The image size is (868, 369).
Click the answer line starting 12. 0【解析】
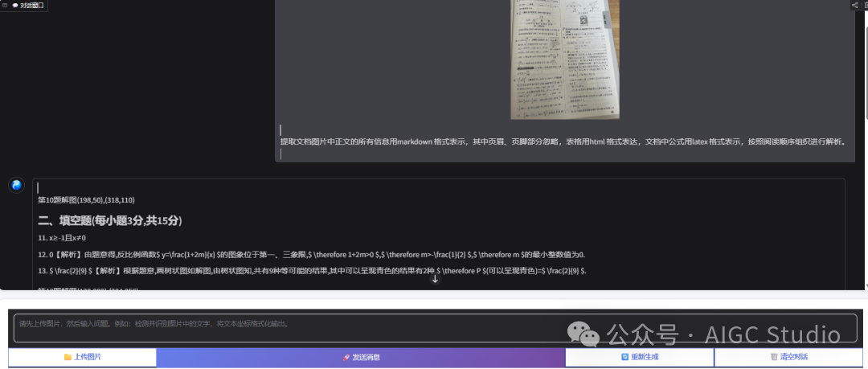[312, 255]
